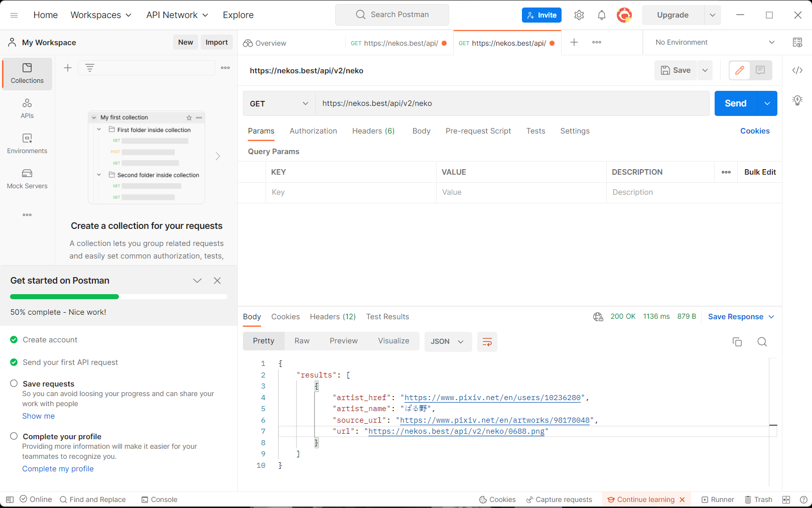Viewport: 812px width, 508px height.
Task: Check the Save requests checkbox
Action: [14, 383]
